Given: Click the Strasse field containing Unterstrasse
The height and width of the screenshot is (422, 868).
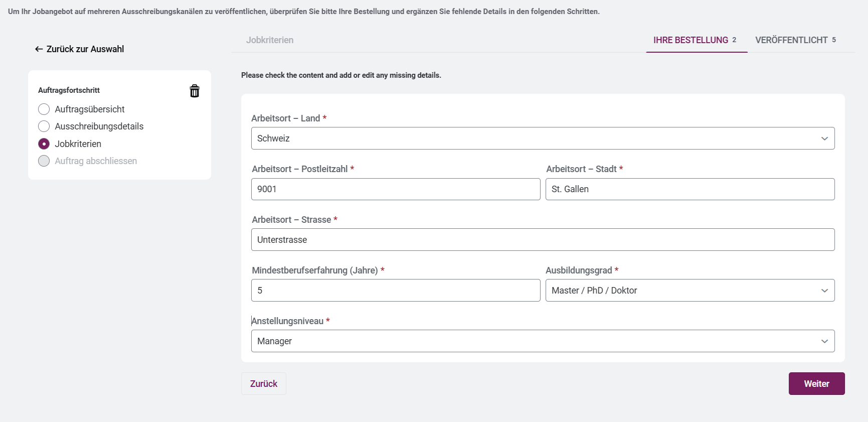Looking at the screenshot, I should click(x=542, y=240).
